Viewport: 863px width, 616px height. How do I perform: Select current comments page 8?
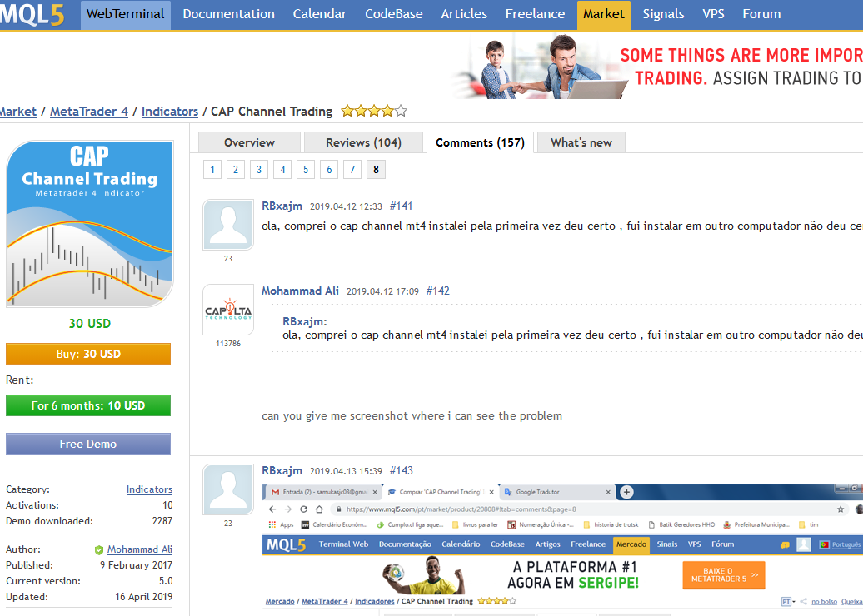coord(376,170)
